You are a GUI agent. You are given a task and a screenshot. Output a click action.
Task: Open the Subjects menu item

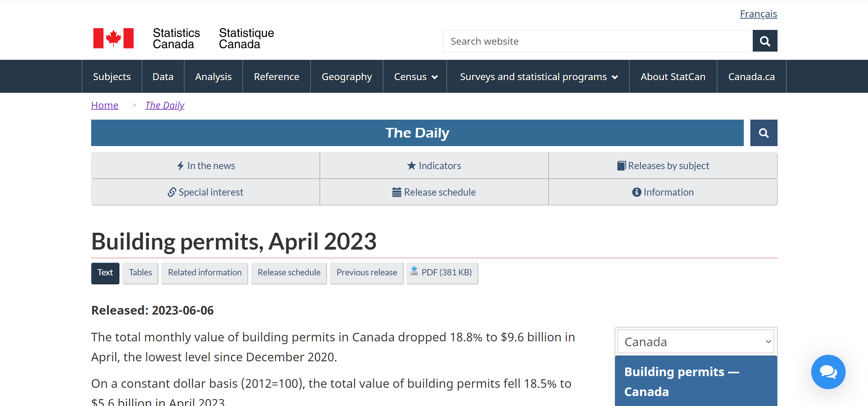pos(112,77)
